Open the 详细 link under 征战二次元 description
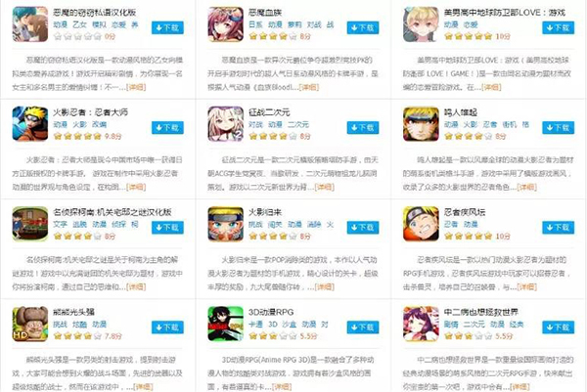Image resolution: width=587 pixels, height=392 pixels. (x=324, y=187)
